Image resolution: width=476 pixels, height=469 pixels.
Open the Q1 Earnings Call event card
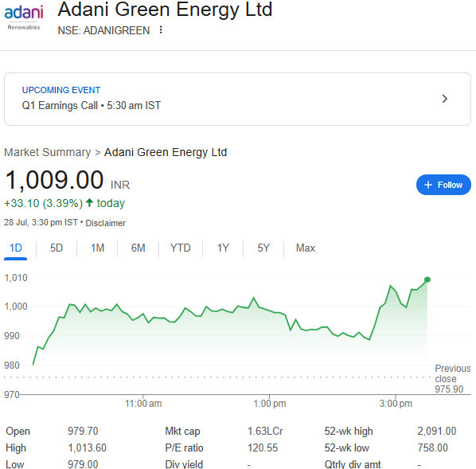pyautogui.click(x=237, y=99)
